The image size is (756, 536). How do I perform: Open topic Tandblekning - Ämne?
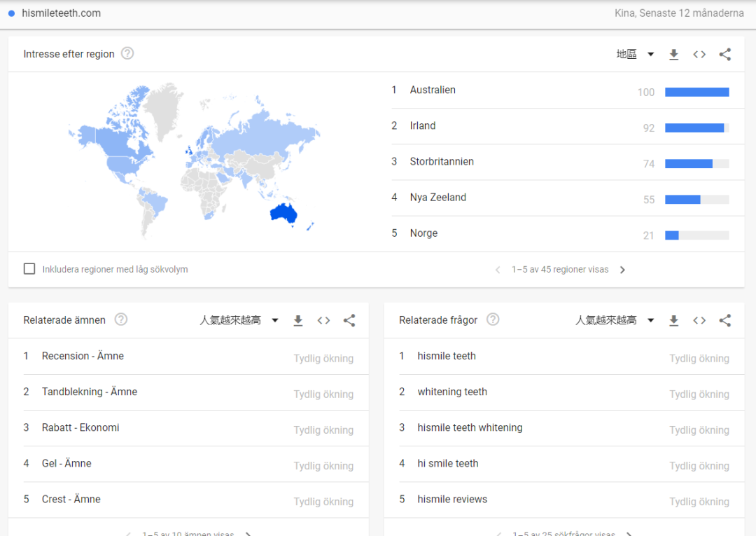(x=89, y=392)
